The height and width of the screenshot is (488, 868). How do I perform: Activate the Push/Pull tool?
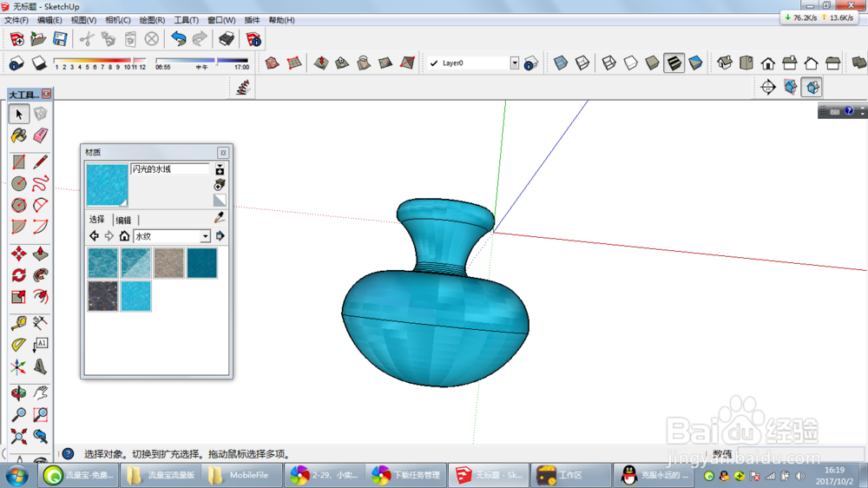(41, 254)
